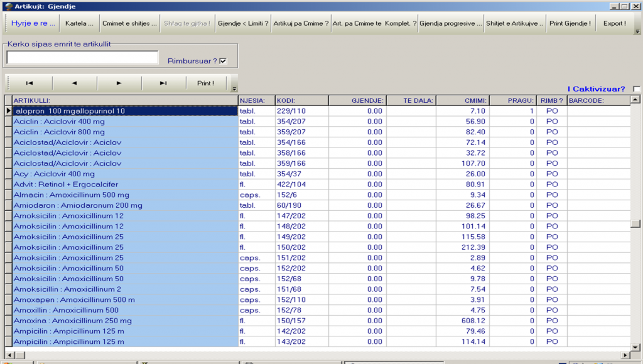Click code cell 229/110
This screenshot has width=643, height=364.
(x=302, y=111)
